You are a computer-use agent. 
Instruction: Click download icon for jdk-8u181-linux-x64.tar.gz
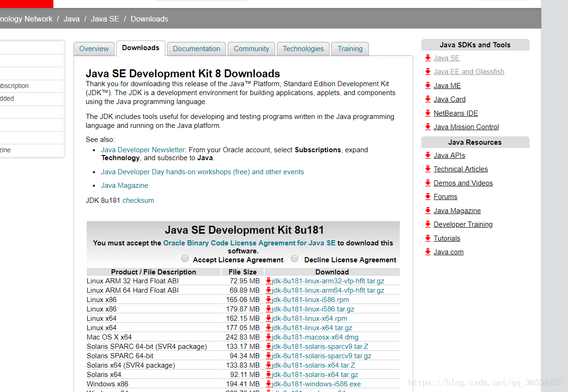coord(269,328)
